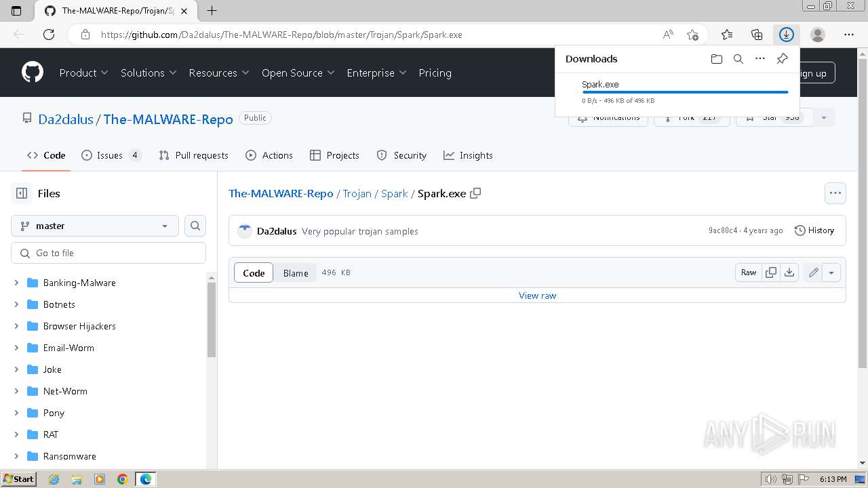Open the commit History
868x488 pixels.
(x=814, y=230)
